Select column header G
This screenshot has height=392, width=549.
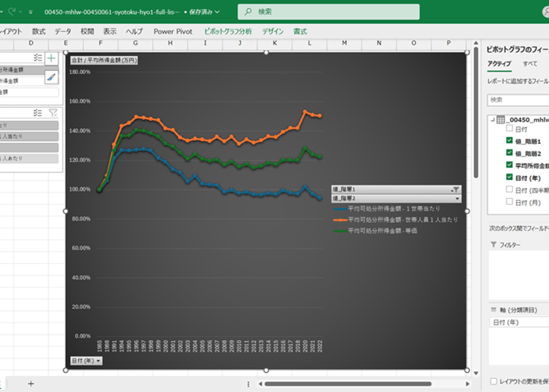pos(135,43)
